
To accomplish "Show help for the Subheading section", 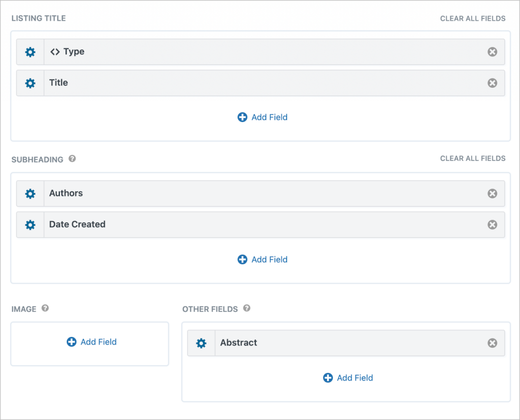I will click(72, 158).
